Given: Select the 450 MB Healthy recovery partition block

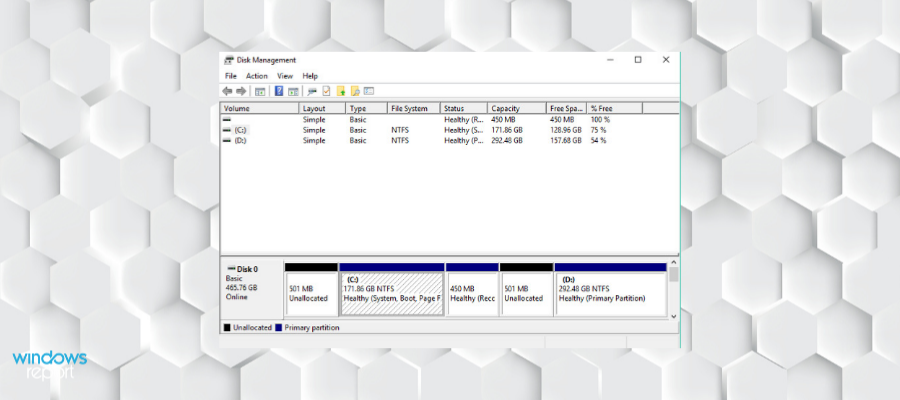Looking at the screenshot, I should (472, 290).
